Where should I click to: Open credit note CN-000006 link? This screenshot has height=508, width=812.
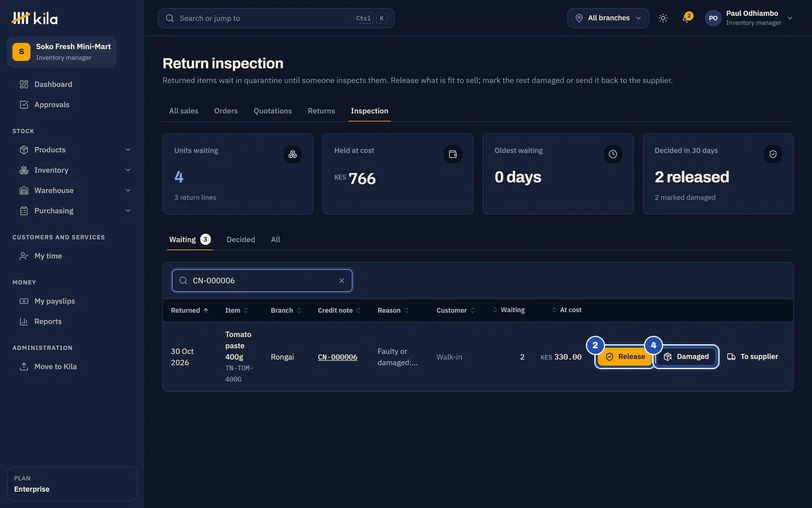tap(337, 357)
